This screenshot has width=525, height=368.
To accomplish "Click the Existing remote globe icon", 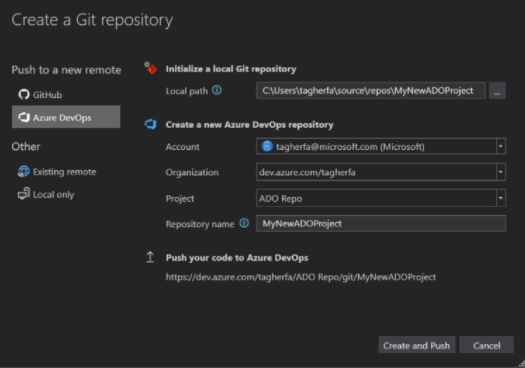I will [23, 171].
